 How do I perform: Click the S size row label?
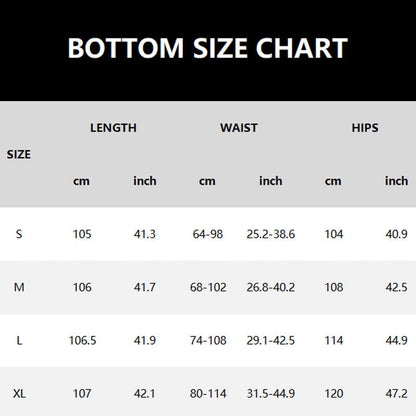19,234
